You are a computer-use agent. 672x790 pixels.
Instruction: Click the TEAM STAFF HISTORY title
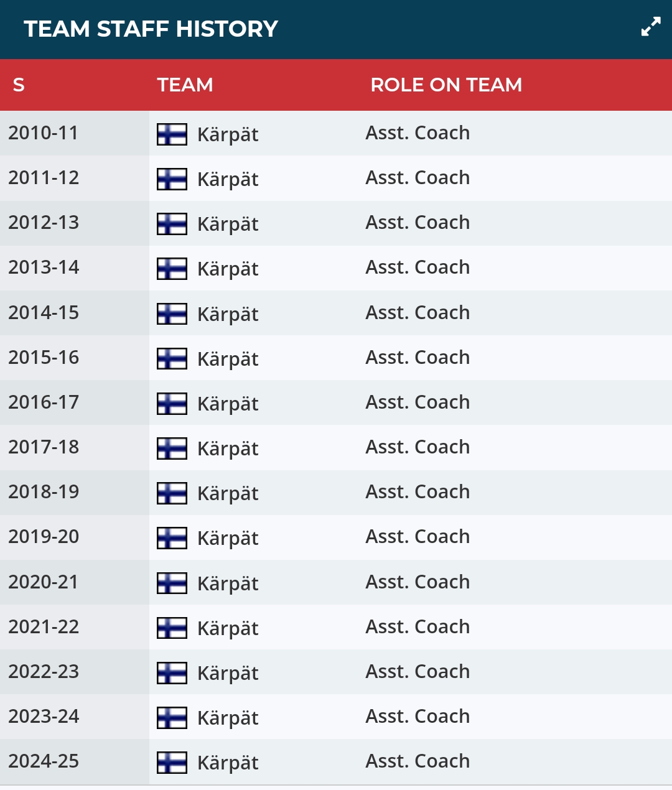151,29
